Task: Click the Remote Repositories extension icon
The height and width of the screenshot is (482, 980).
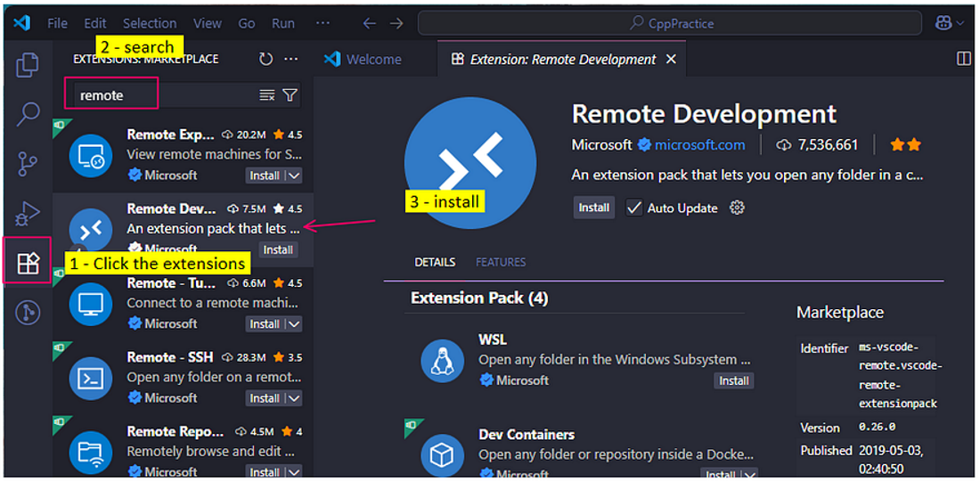Action: click(91, 453)
